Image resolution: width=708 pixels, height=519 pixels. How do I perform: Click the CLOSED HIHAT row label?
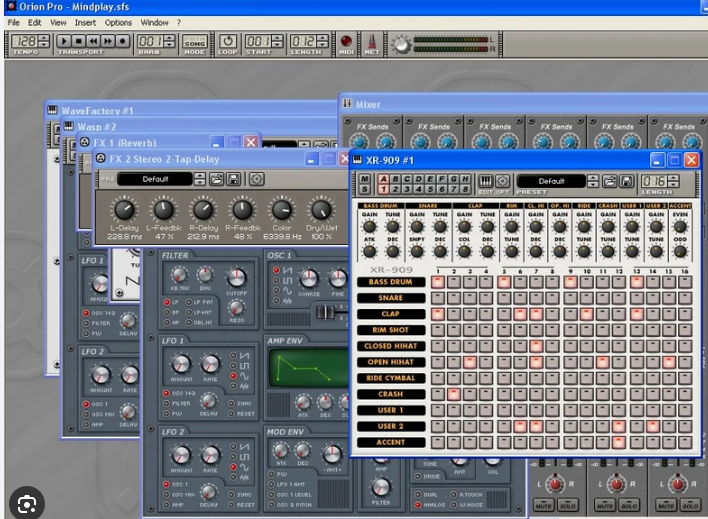[x=391, y=346]
